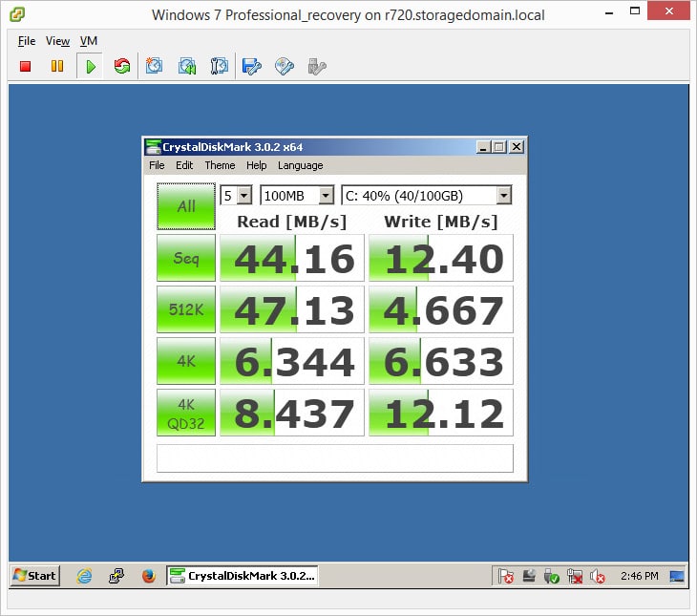Expand the 100MB test size dropdown
This screenshot has width=697, height=616.
tap(326, 195)
